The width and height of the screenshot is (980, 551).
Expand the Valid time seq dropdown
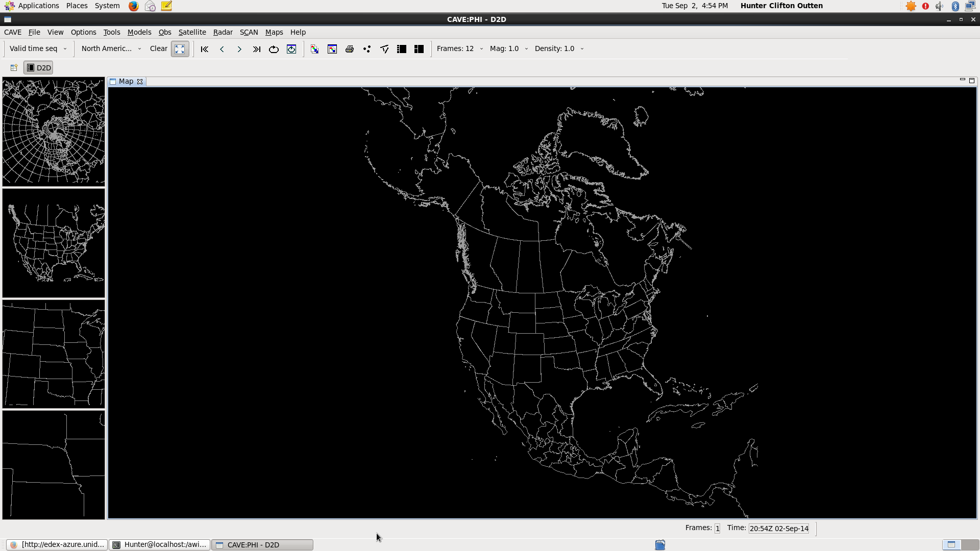coord(38,49)
